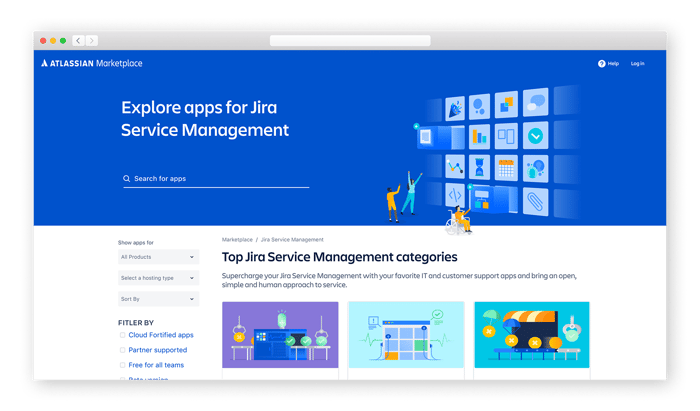Click the party popper tile in hero
The image size is (700, 411).
[x=455, y=108]
